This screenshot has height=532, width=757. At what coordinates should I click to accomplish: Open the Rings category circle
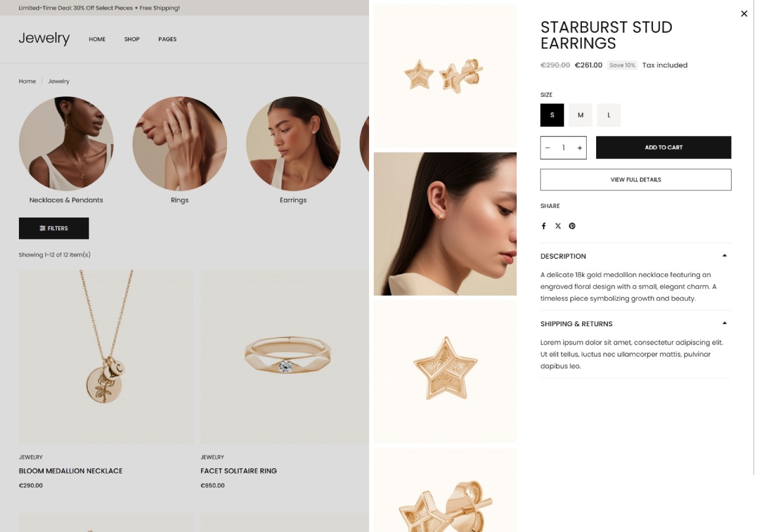[180, 144]
